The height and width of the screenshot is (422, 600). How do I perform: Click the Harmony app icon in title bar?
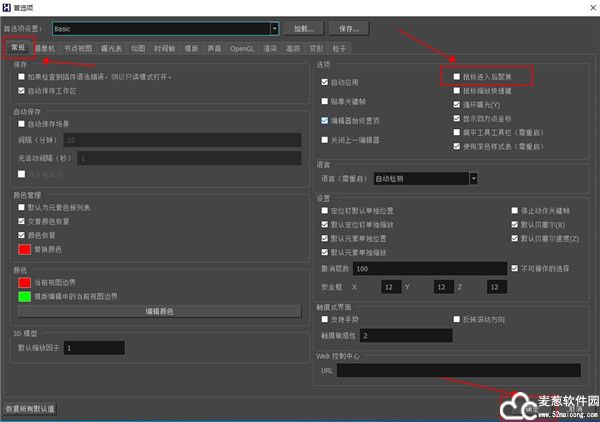[9, 8]
